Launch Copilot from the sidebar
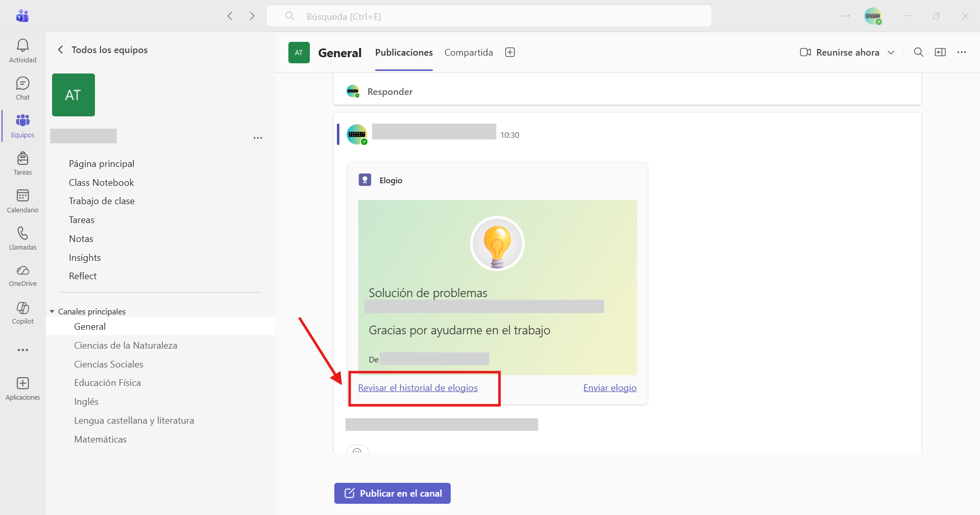980x515 pixels. [22, 313]
